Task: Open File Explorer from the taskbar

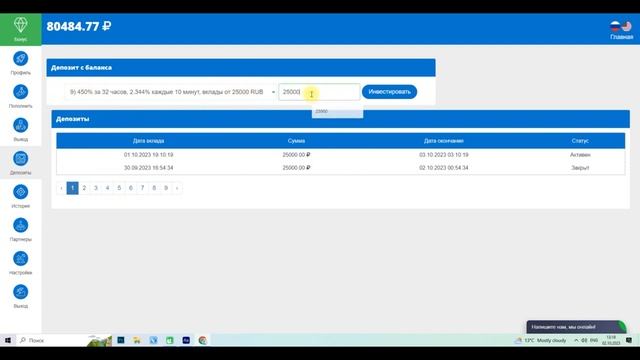Action: tap(137, 340)
